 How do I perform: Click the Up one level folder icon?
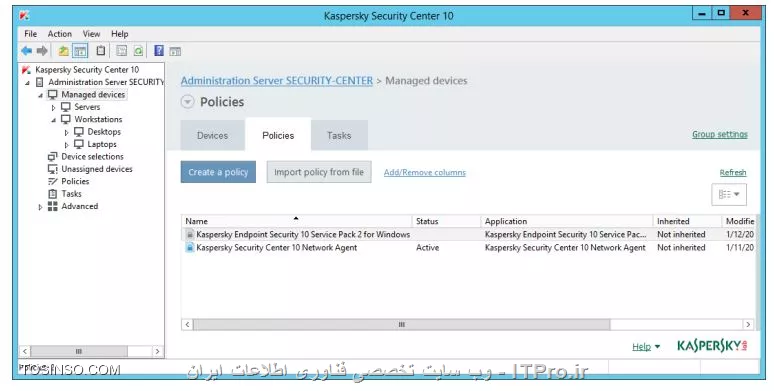click(x=64, y=50)
